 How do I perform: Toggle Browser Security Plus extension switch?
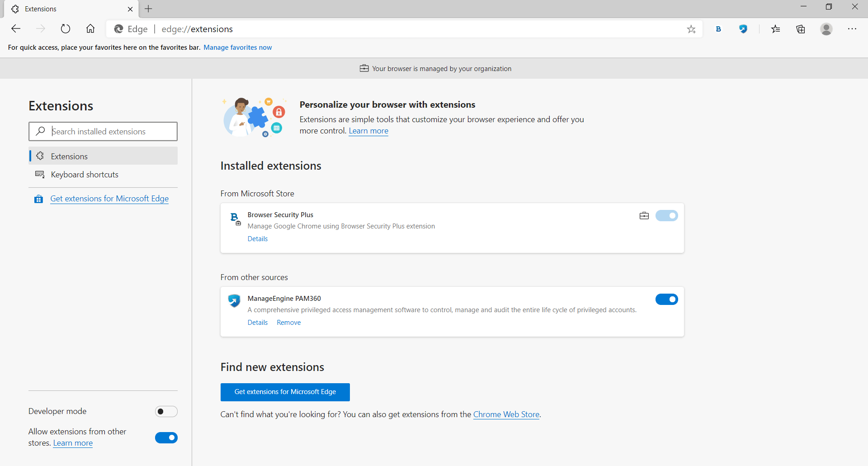[x=666, y=216]
